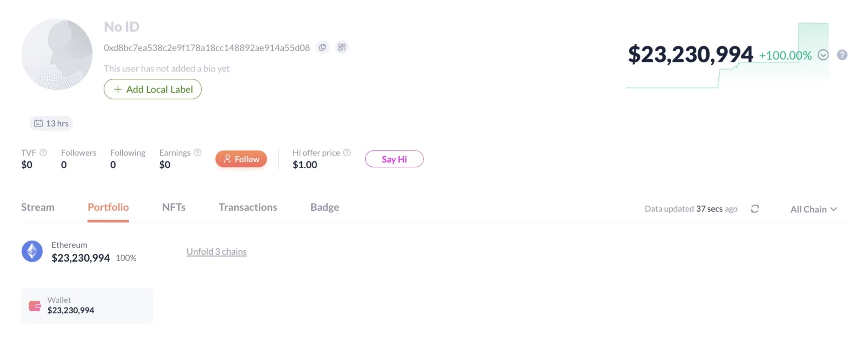Image resolution: width=868 pixels, height=340 pixels.
Task: Click the Earnings info question icon
Action: [x=197, y=153]
